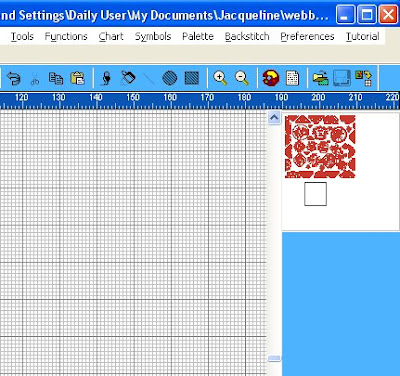This screenshot has height=376, width=400.
Task: Maximize the application window
Action: (367, 14)
